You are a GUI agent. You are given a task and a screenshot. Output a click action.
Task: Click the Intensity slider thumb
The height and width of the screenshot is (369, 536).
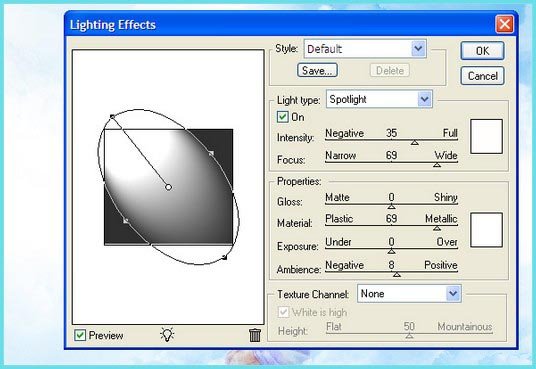point(414,142)
